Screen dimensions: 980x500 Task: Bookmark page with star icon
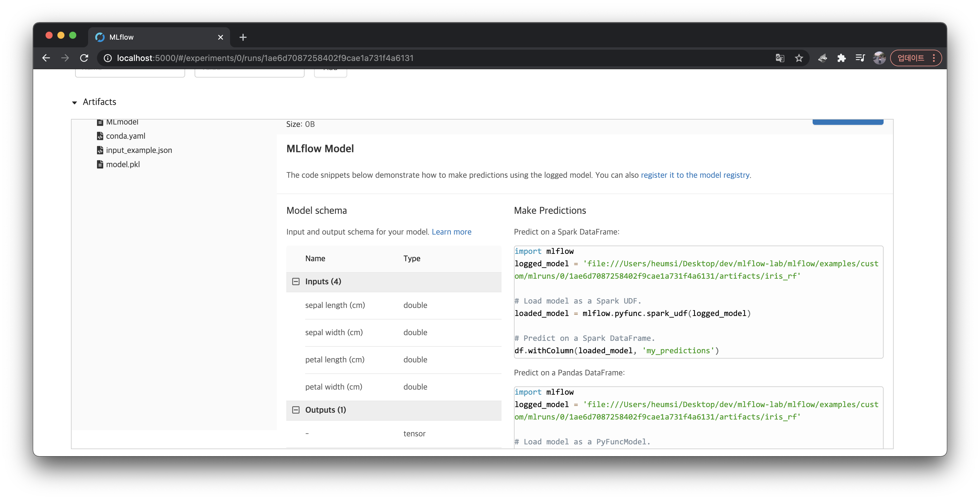(798, 58)
